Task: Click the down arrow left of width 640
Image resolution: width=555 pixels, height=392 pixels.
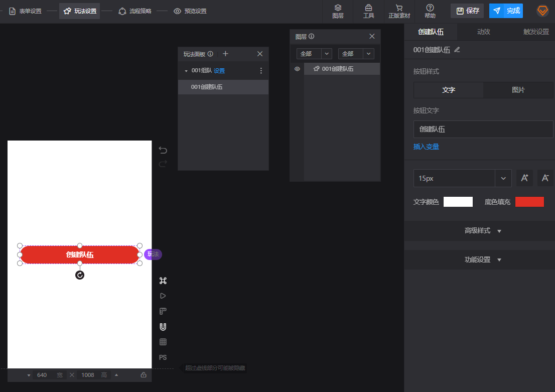Action: tap(29, 375)
